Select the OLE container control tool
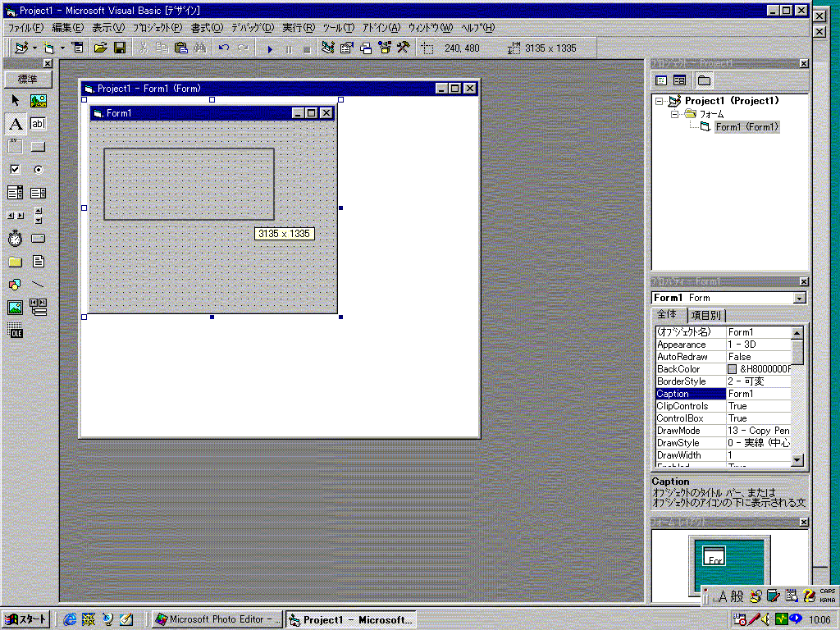This screenshot has height=630, width=840. click(x=15, y=331)
